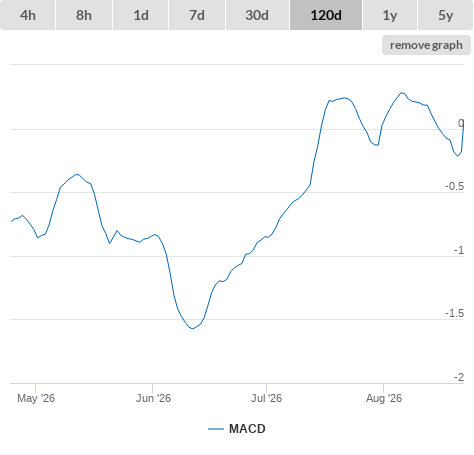Show the 5y time range
This screenshot has width=474, height=455.
(446, 15)
